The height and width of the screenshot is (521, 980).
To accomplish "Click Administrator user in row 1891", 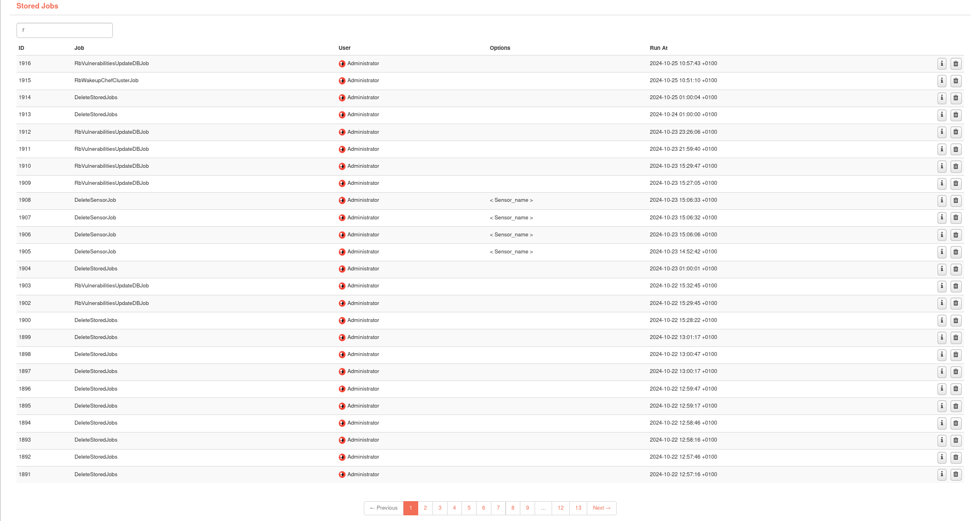I will point(363,475).
